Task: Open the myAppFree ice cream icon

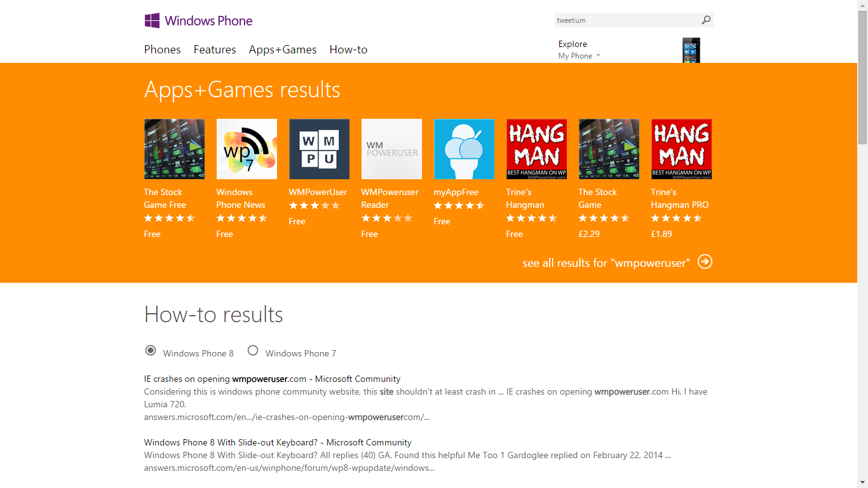Action: [464, 149]
